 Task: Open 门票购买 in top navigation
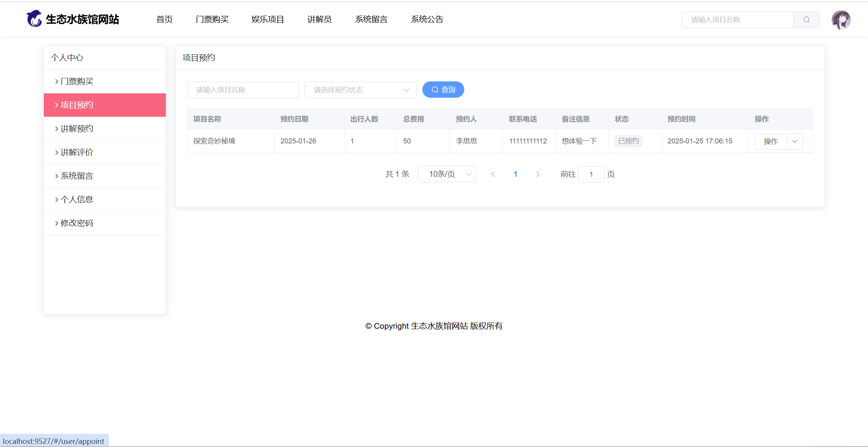(x=212, y=19)
